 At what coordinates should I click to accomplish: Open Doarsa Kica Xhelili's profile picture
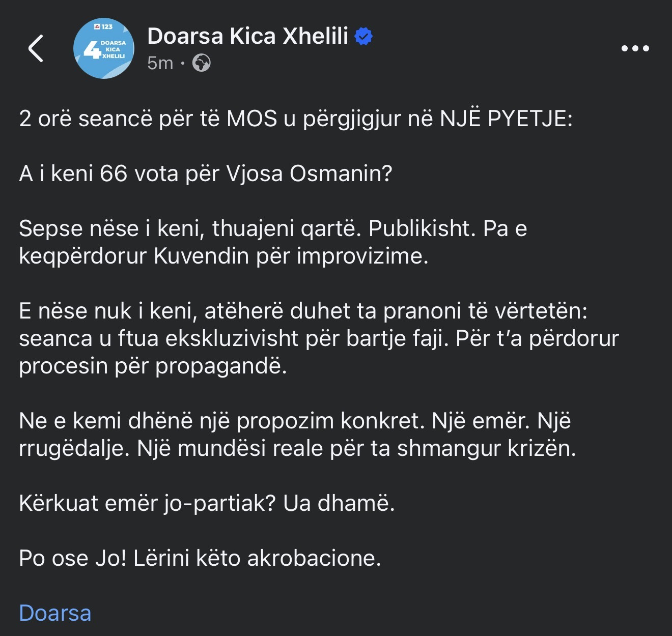[x=104, y=48]
